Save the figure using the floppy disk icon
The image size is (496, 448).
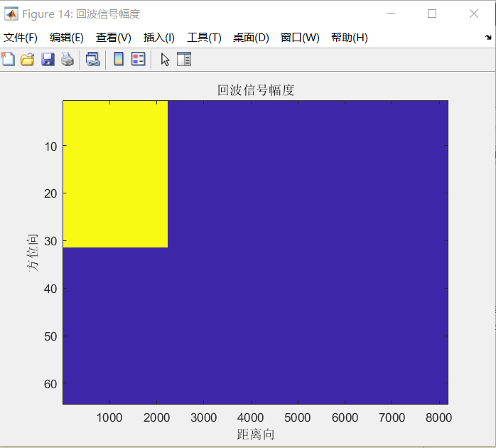click(x=48, y=59)
